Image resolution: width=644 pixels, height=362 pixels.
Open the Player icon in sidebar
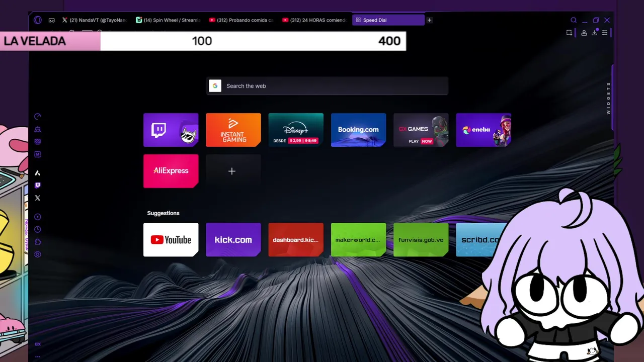[38, 217]
